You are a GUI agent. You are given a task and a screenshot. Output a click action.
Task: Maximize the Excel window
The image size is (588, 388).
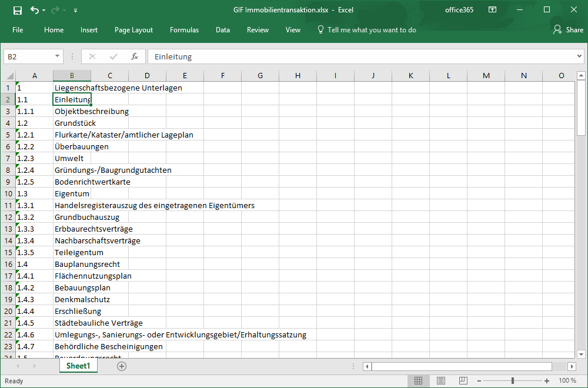547,10
